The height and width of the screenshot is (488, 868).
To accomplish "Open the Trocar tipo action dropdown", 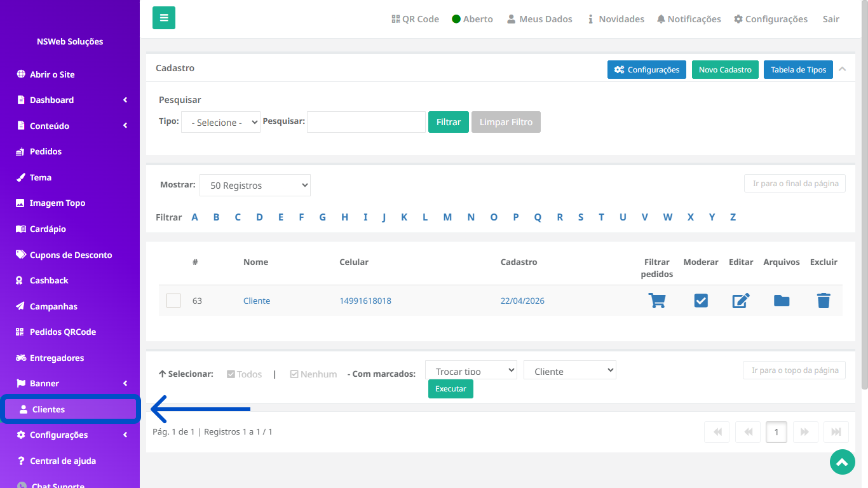I will (471, 370).
